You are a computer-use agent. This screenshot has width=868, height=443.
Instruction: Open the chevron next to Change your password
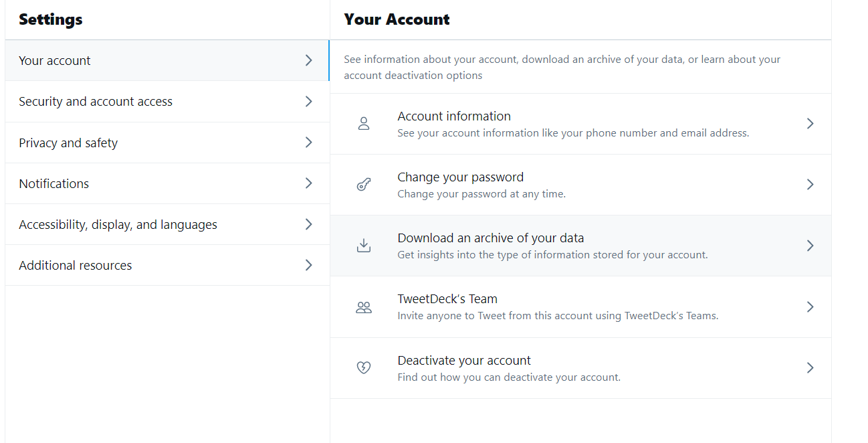[x=810, y=185]
